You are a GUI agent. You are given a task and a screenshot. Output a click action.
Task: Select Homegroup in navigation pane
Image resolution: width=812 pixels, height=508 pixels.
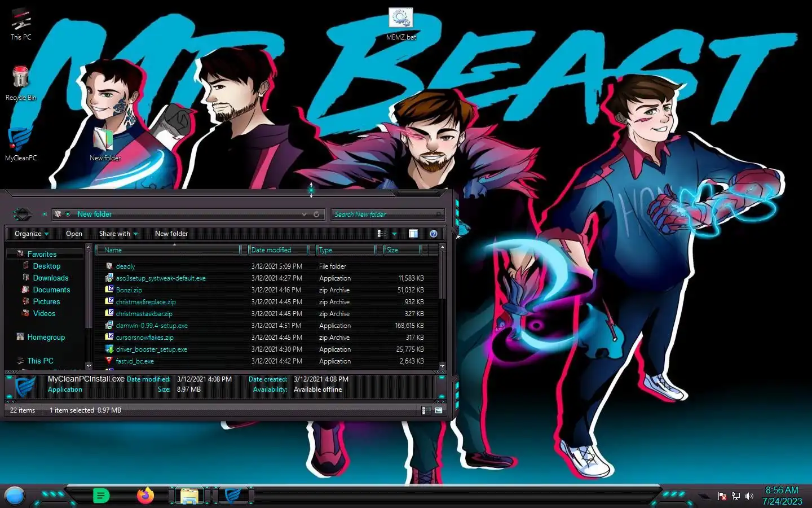(x=46, y=337)
